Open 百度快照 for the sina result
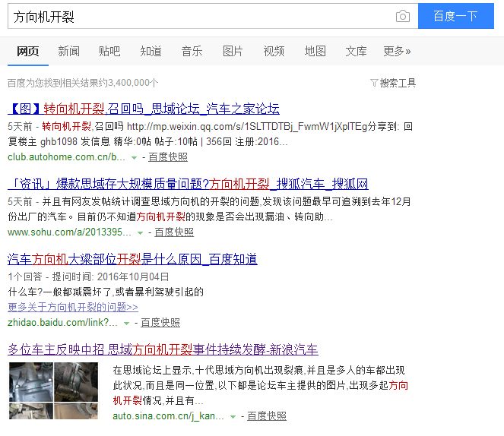 point(267,416)
